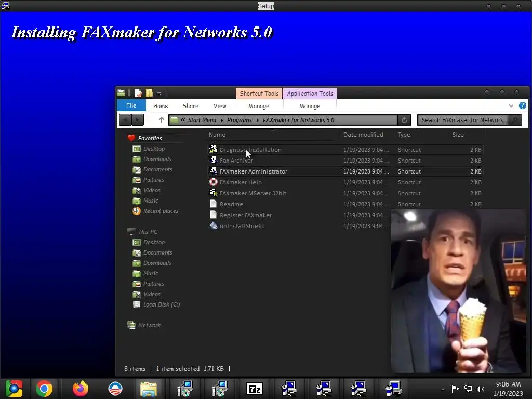This screenshot has height=399, width=532.
Task: Select Favorites in the navigation pane
Action: [150, 138]
